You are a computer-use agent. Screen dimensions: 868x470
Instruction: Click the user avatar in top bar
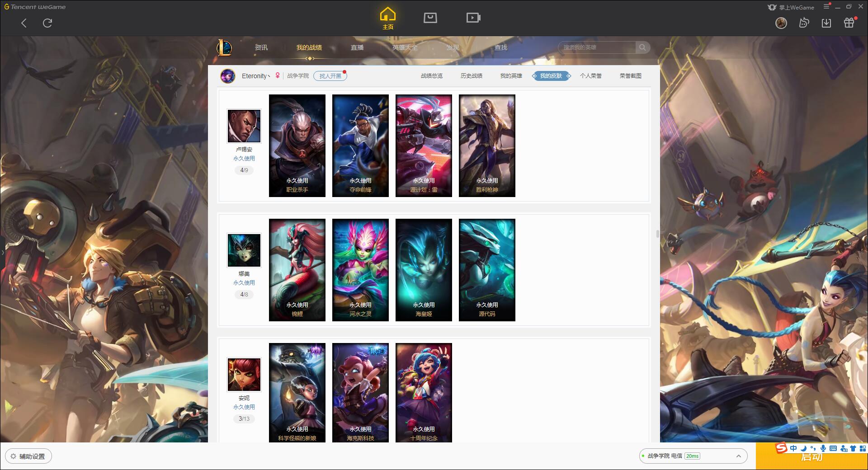[x=781, y=23]
